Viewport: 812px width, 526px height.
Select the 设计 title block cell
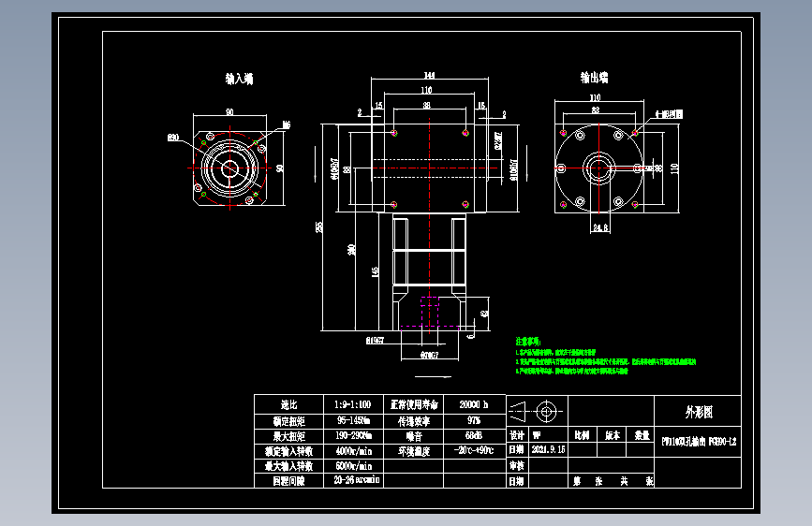pos(517,435)
